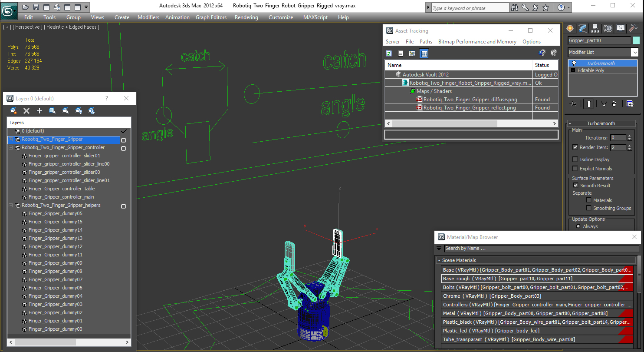644x352 pixels.
Task: Click the Layers column header
Action: (63, 123)
